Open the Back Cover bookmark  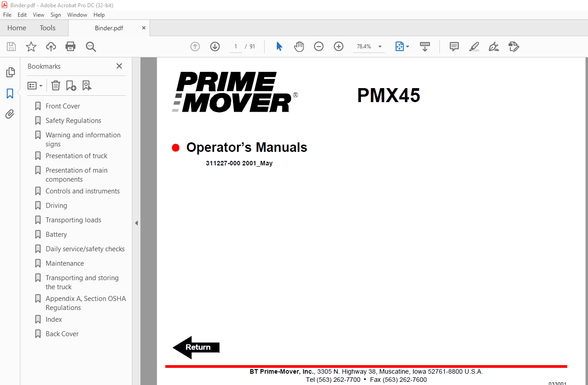[x=62, y=334]
